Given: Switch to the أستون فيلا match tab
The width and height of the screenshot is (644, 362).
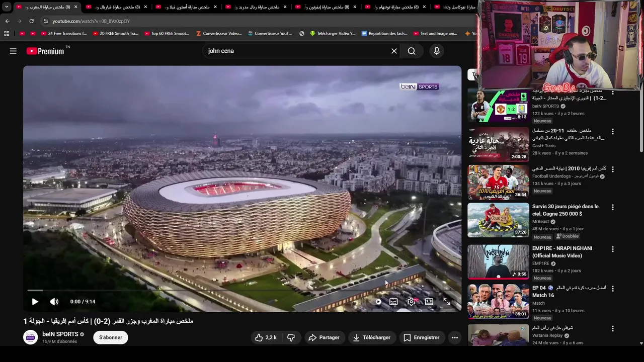Looking at the screenshot, I should (185, 7).
